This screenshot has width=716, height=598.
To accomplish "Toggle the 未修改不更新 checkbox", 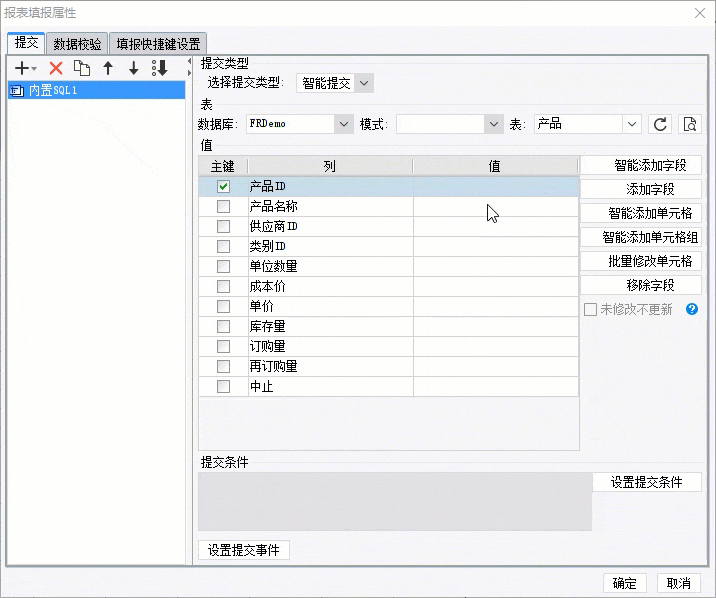I will (590, 309).
